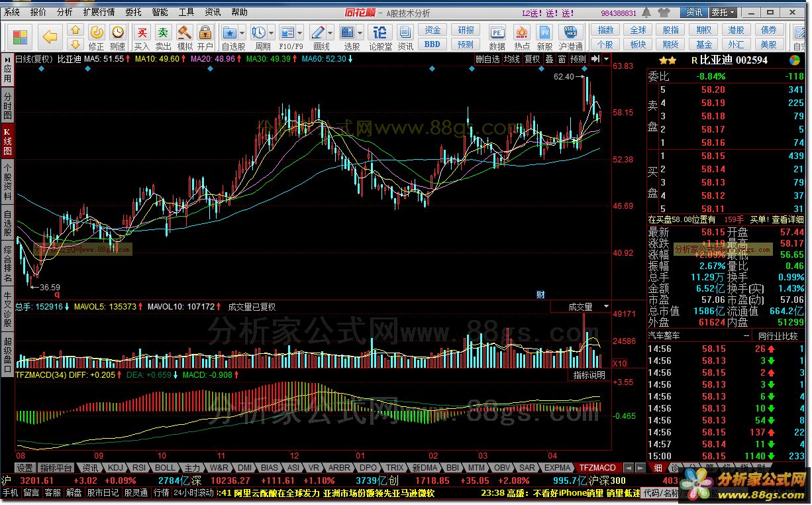Click the orange down arrow icon

click(x=76, y=44)
